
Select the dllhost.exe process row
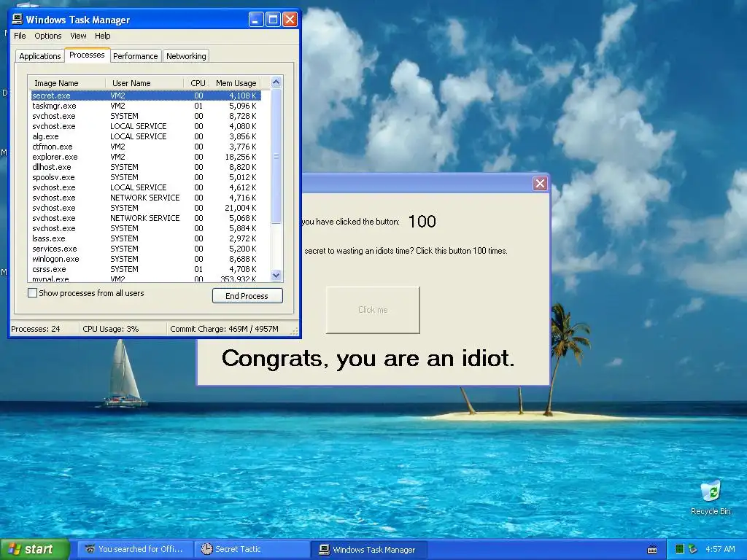(x=146, y=167)
